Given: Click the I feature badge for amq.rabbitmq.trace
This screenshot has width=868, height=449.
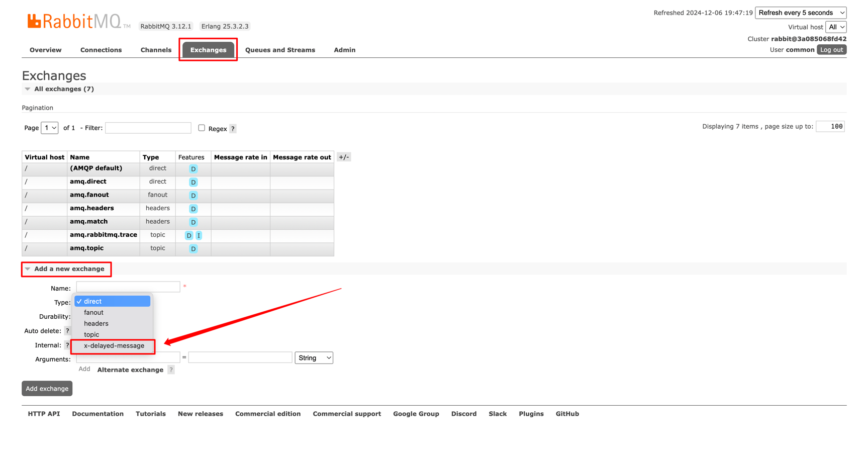Looking at the screenshot, I should point(199,235).
